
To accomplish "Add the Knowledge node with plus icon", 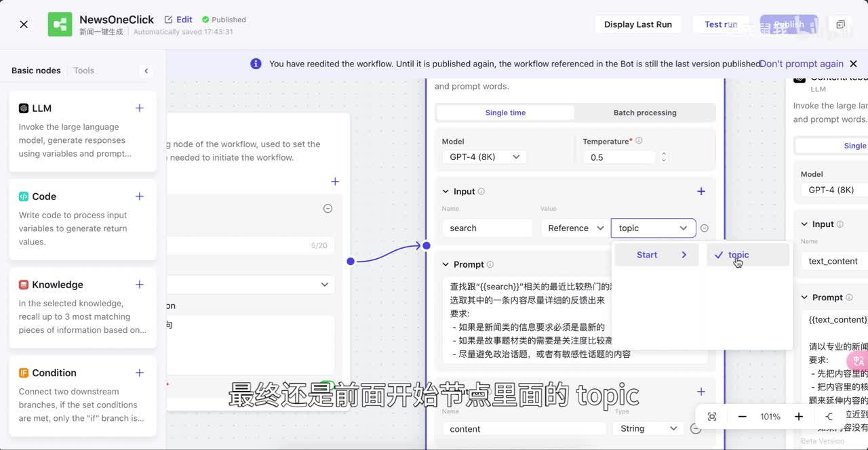I will coord(139,285).
